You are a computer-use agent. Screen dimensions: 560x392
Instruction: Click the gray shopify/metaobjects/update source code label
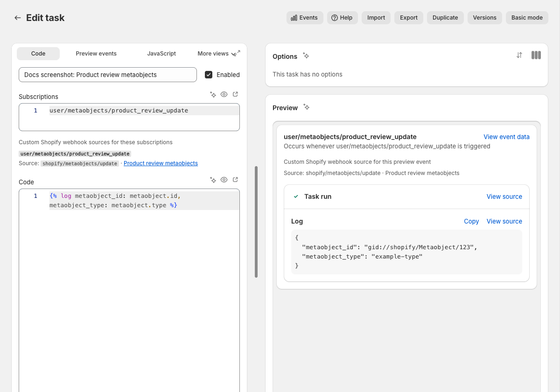tap(80, 163)
